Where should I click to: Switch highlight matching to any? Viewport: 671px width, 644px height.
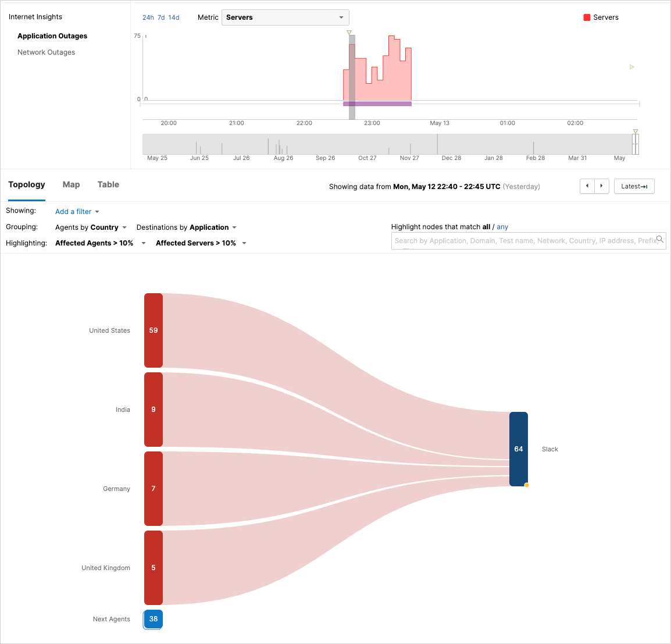pos(502,227)
